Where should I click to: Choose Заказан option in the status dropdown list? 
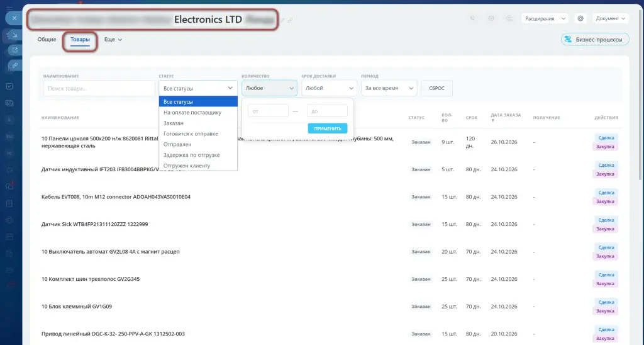pyautogui.click(x=198, y=123)
